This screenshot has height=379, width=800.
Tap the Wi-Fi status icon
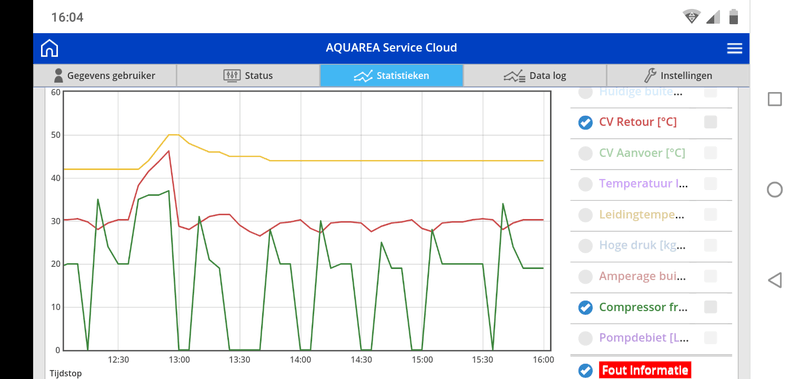tap(692, 17)
